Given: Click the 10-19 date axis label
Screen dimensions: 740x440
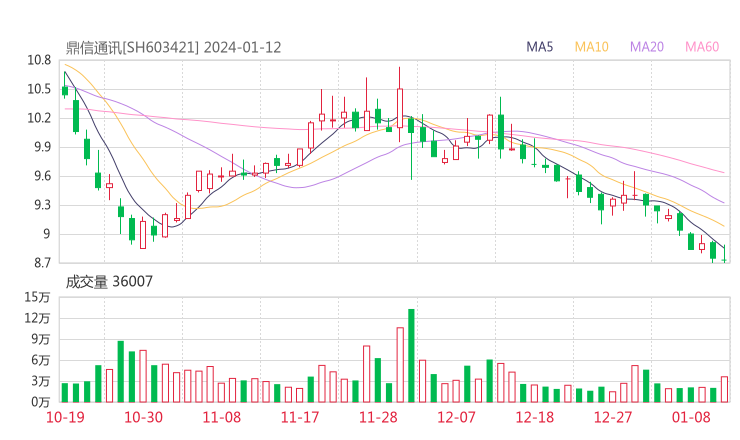Looking at the screenshot, I should tap(65, 417).
